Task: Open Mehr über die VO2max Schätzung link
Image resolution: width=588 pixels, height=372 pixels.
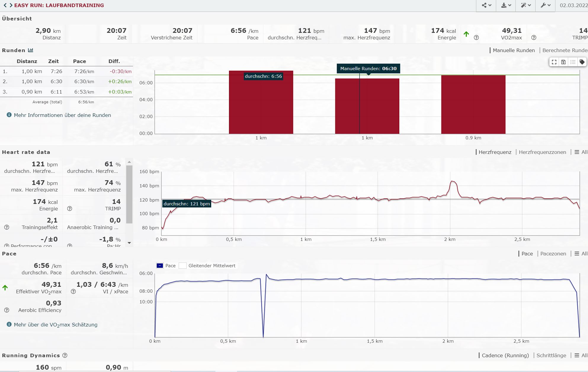Action: pyautogui.click(x=55, y=325)
